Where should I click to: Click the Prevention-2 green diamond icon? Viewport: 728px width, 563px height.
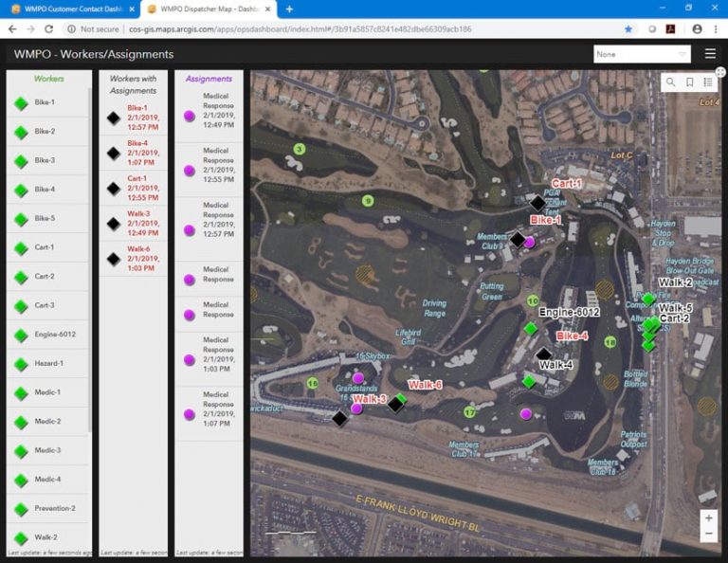tap(21, 509)
